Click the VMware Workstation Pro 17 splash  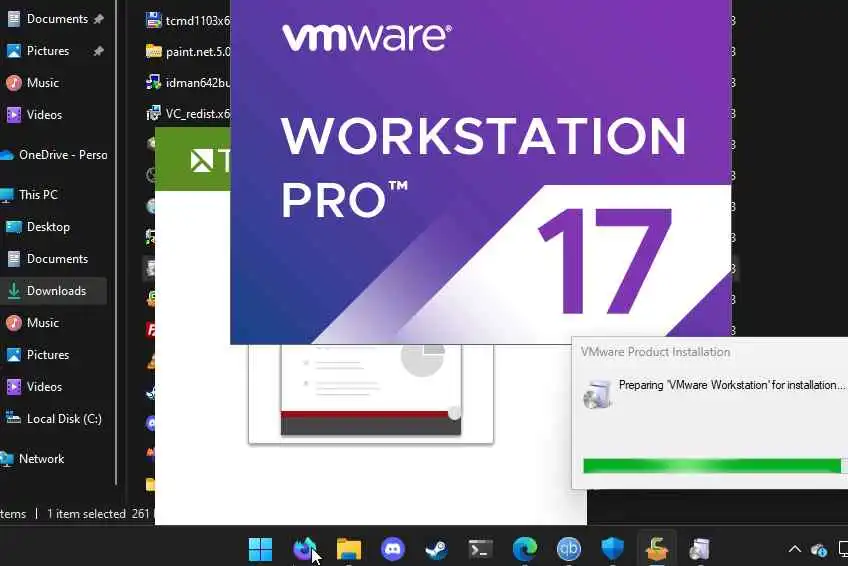(x=481, y=171)
